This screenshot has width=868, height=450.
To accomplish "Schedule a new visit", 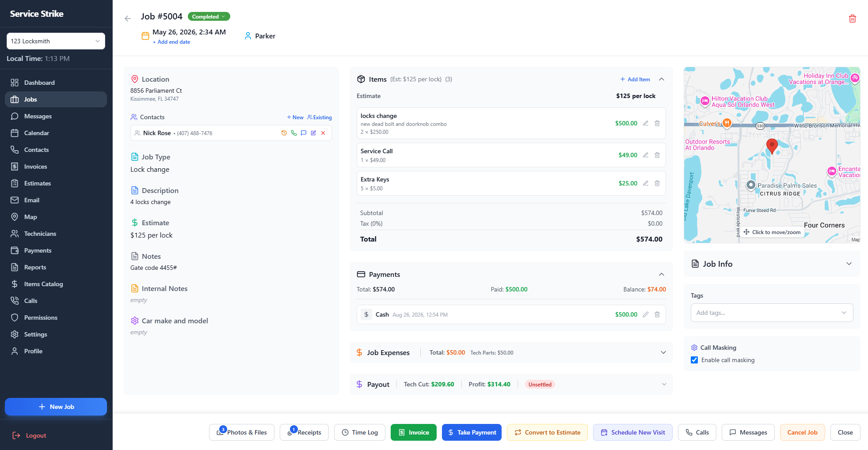I will [x=633, y=432].
